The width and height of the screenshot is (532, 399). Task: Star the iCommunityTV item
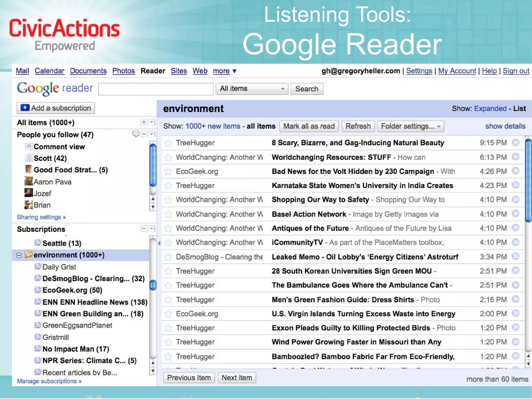[168, 243]
